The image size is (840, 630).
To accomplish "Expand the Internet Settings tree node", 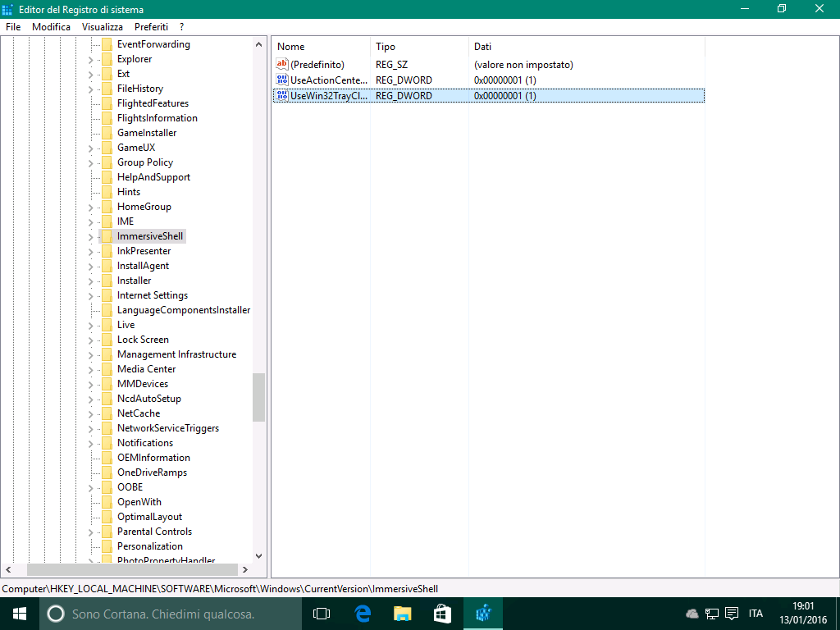I will coord(90,296).
